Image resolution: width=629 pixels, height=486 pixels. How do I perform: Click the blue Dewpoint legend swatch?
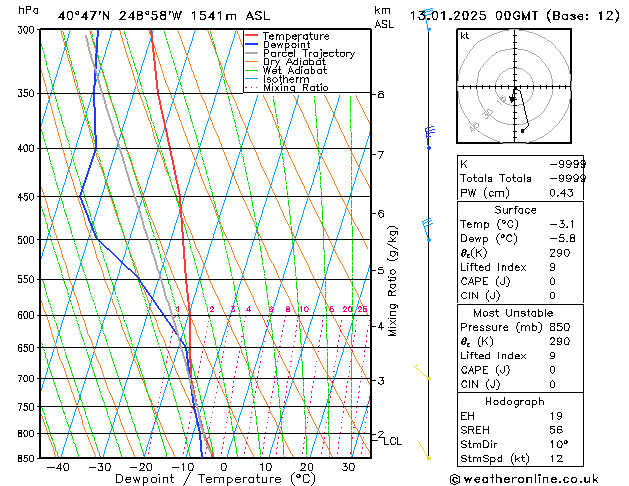252,45
